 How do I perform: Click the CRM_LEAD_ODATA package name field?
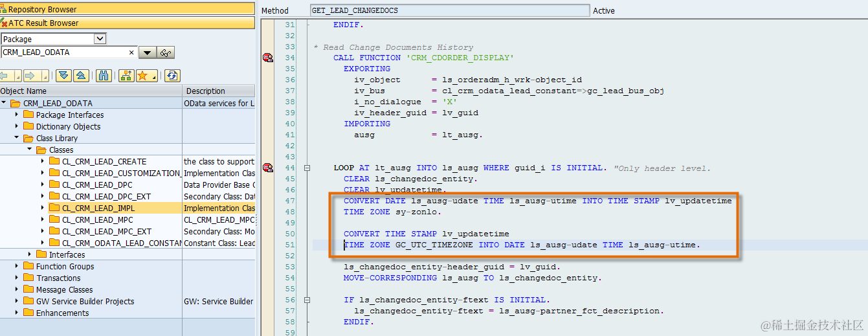63,52
